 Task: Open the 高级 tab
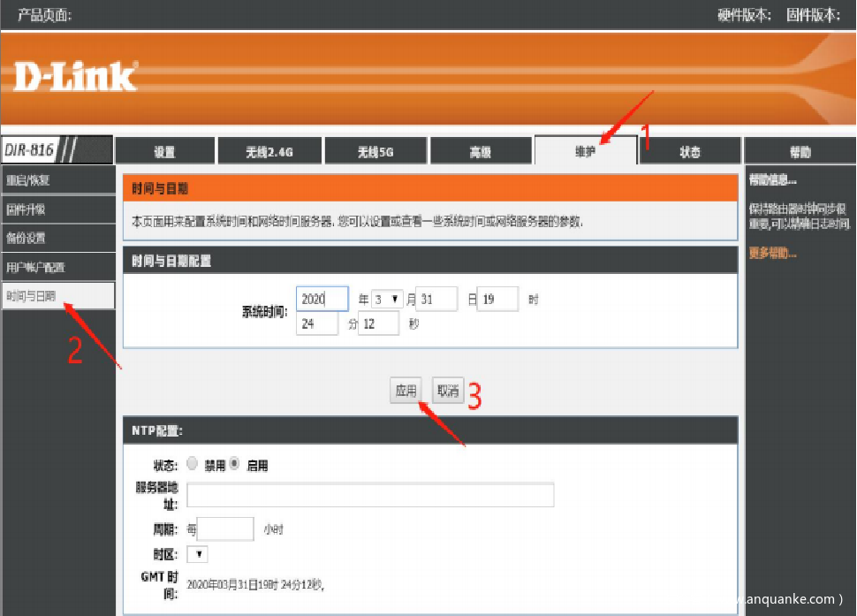click(480, 152)
